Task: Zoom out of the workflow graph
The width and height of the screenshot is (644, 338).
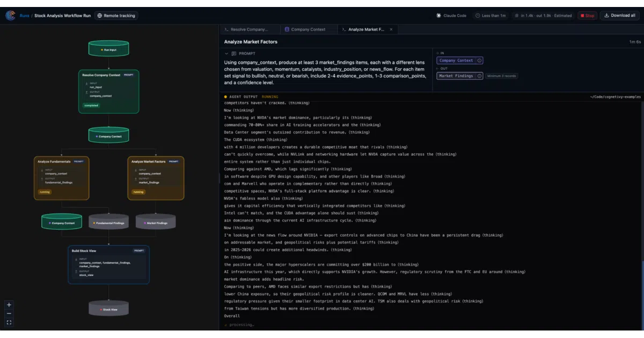Action: point(9,313)
